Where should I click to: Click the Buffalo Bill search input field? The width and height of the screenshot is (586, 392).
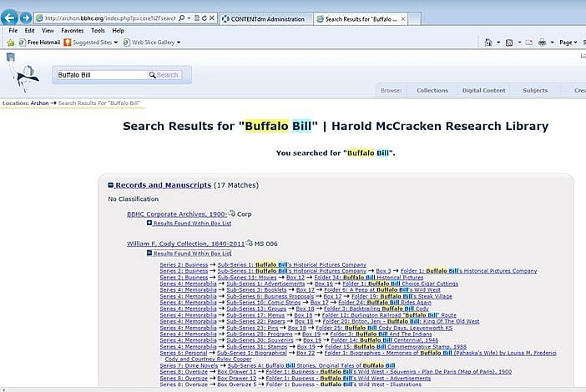click(101, 75)
